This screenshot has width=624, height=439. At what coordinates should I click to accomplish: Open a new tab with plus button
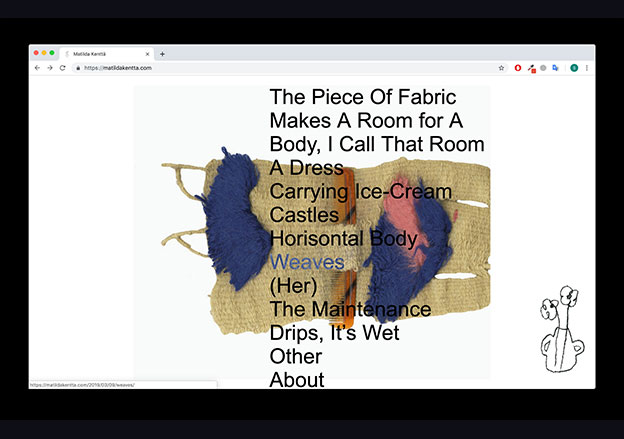(x=163, y=54)
